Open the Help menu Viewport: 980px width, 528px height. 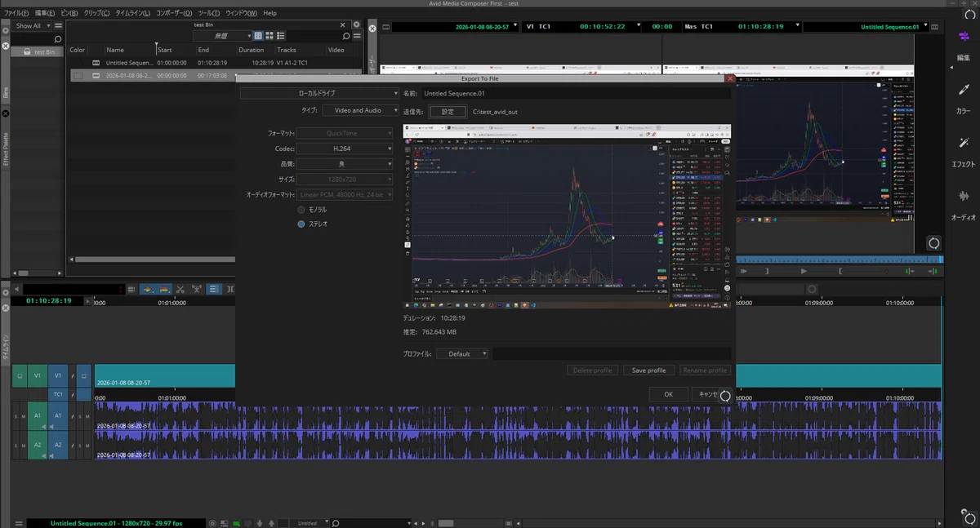(x=269, y=13)
